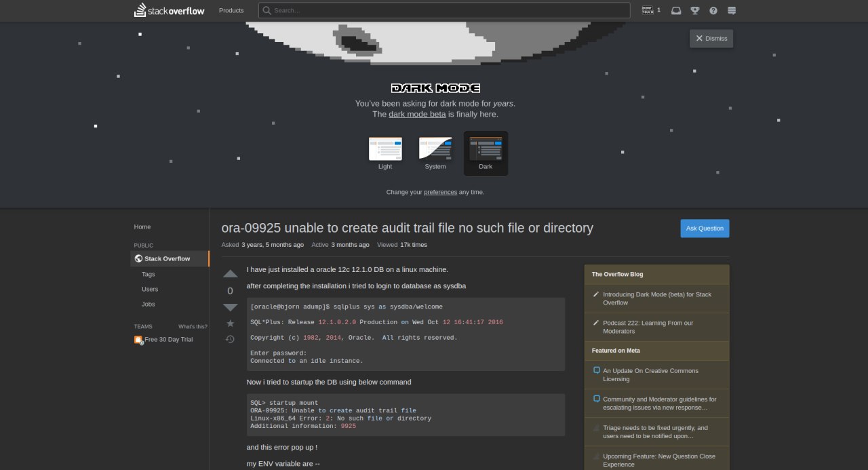Favorite the question with star icon
868x470 pixels.
click(230, 324)
